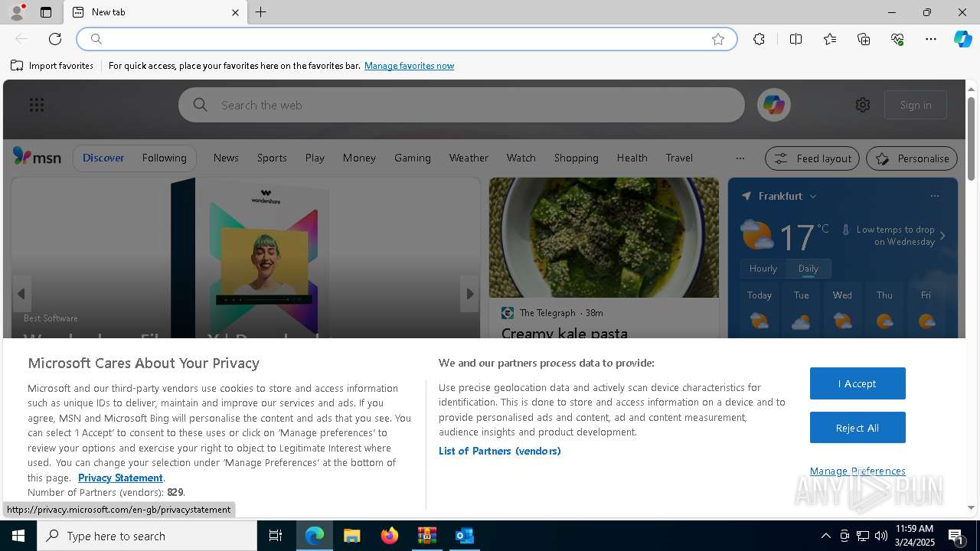Click the Personalise button
The image size is (980, 551).
912,158
